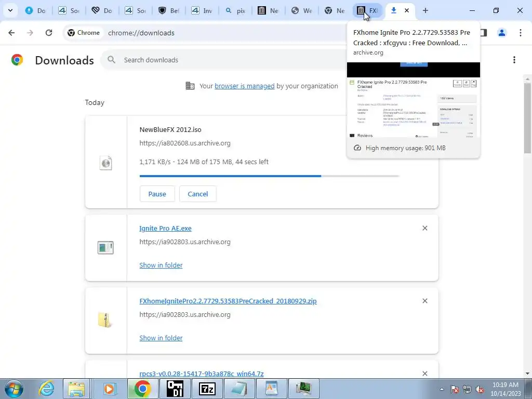This screenshot has height=399, width=532.
Task: Go back to previous page
Action: pos(11,33)
